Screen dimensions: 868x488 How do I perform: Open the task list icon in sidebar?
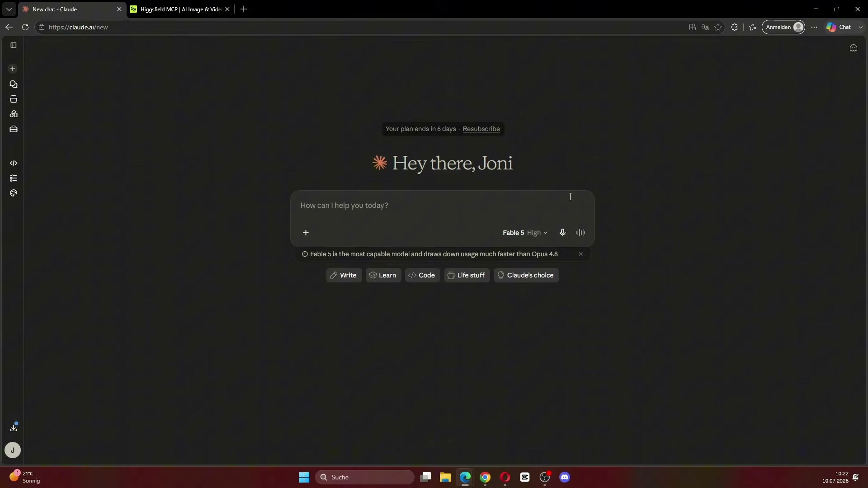point(14,178)
